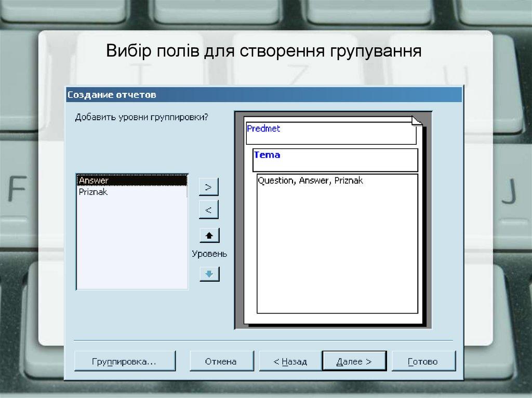This screenshot has width=532, height=398.
Task: Click the up priority arrow above Уровень
Action: click(210, 235)
